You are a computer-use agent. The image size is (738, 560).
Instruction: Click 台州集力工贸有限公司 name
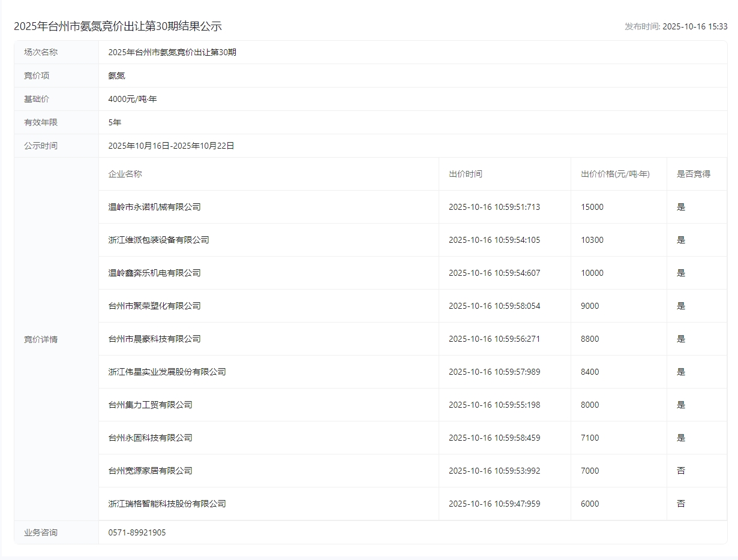150,405
